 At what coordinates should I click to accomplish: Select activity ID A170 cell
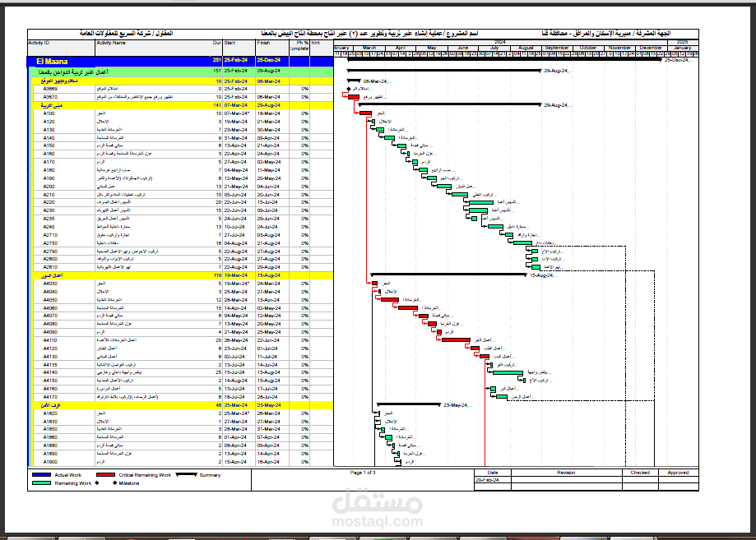pos(49,162)
